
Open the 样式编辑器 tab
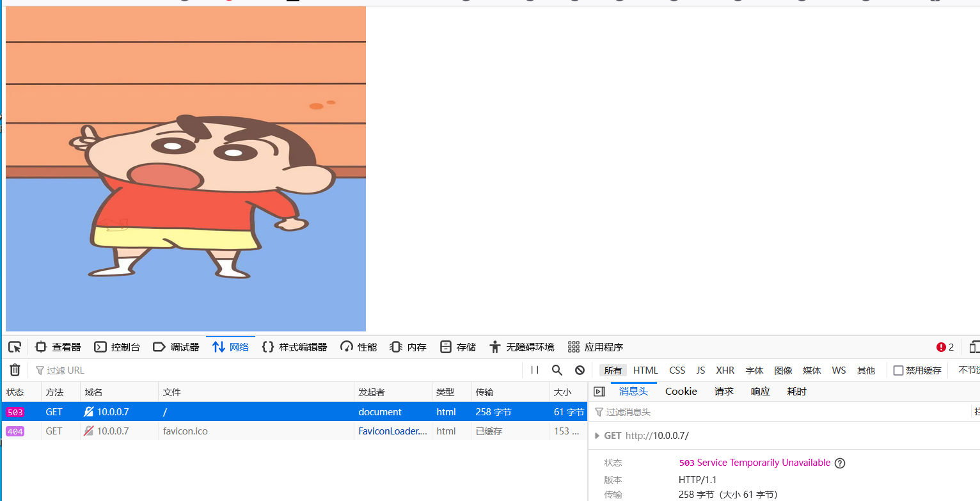294,347
